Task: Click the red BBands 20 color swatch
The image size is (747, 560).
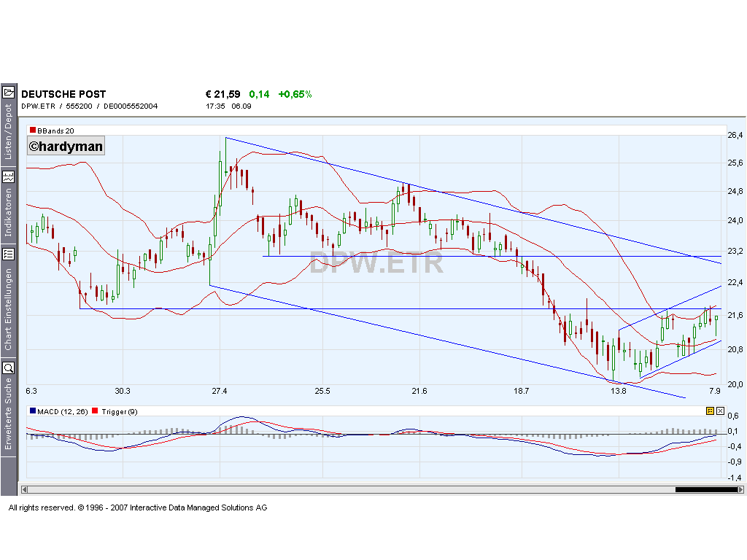Action: 32,129
